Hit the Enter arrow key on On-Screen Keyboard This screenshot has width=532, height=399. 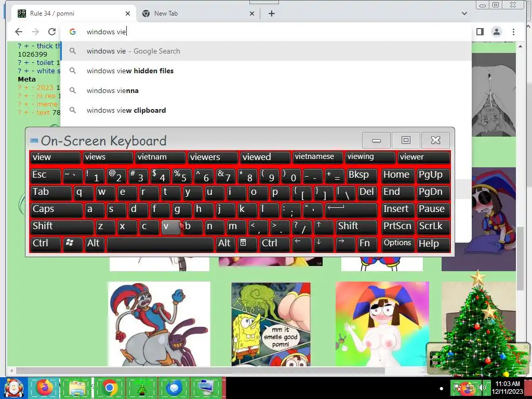pos(351,210)
